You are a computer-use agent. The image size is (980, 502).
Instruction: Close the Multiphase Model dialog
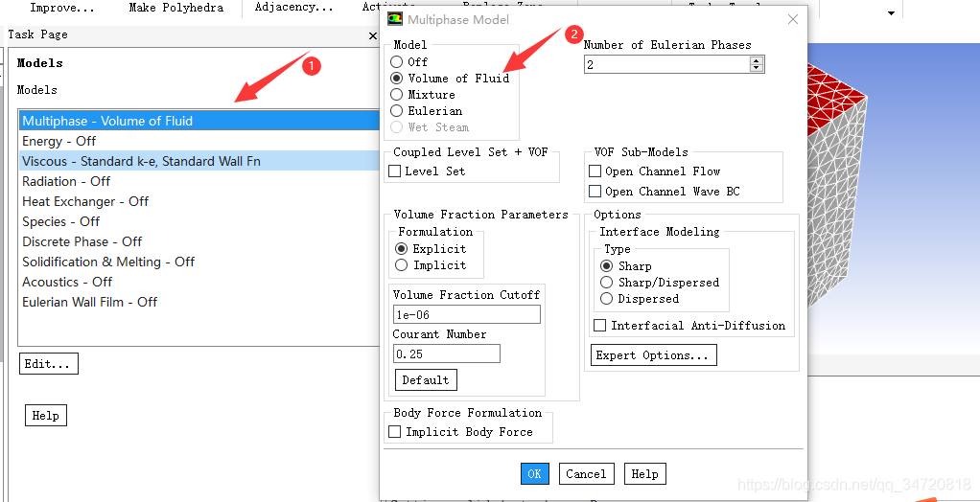pos(792,19)
